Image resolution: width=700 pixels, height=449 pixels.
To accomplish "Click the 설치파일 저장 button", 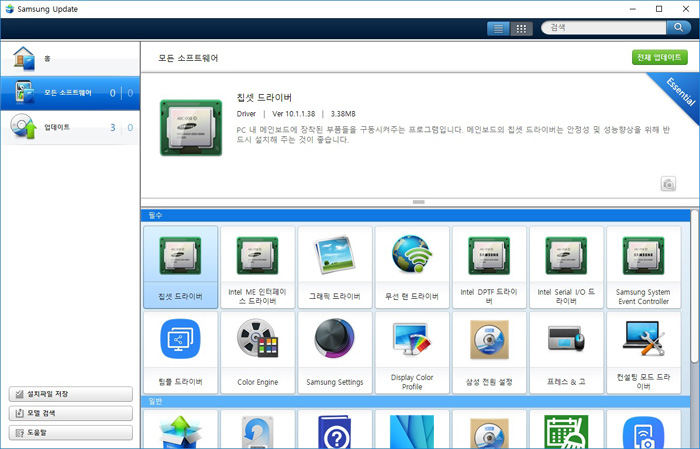I will (x=70, y=394).
